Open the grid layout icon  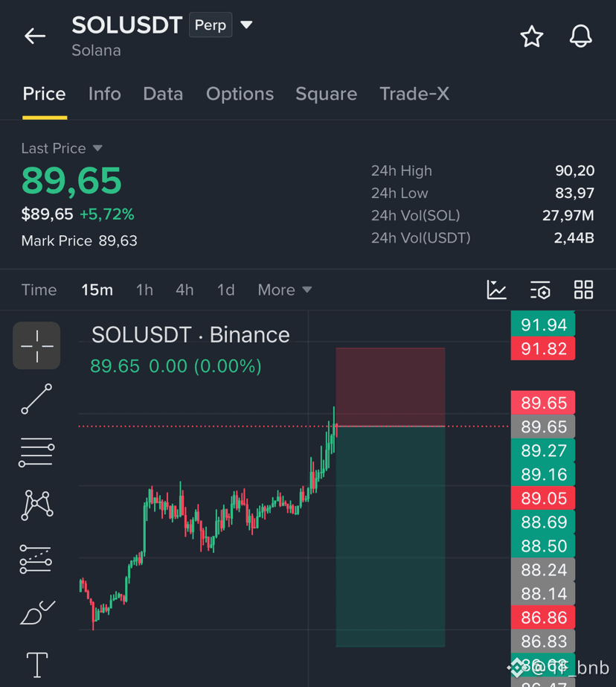coord(583,290)
